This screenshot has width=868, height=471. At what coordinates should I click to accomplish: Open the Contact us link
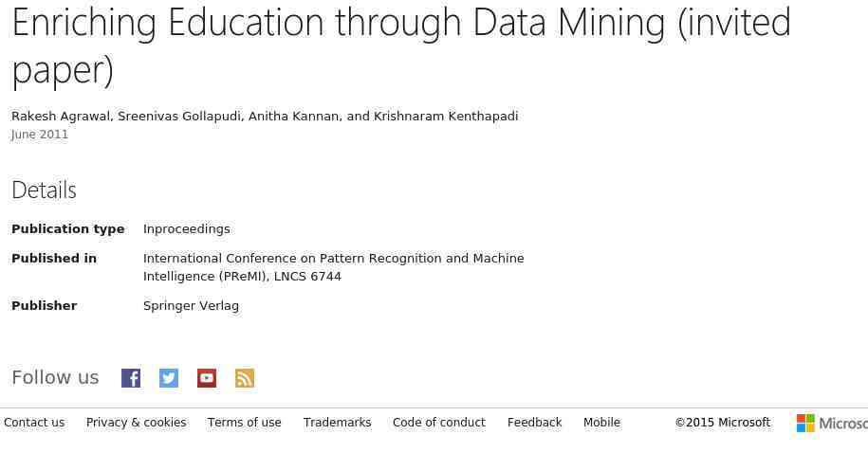click(x=34, y=423)
